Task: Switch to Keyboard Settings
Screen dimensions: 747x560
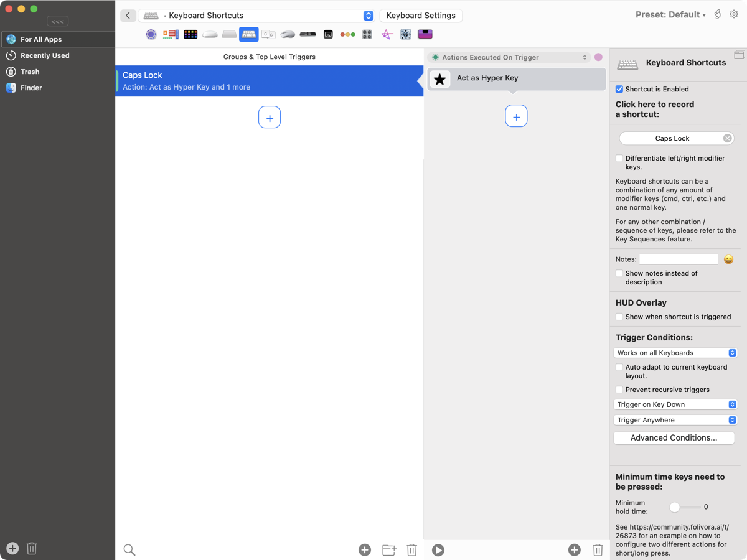Action: (x=421, y=15)
